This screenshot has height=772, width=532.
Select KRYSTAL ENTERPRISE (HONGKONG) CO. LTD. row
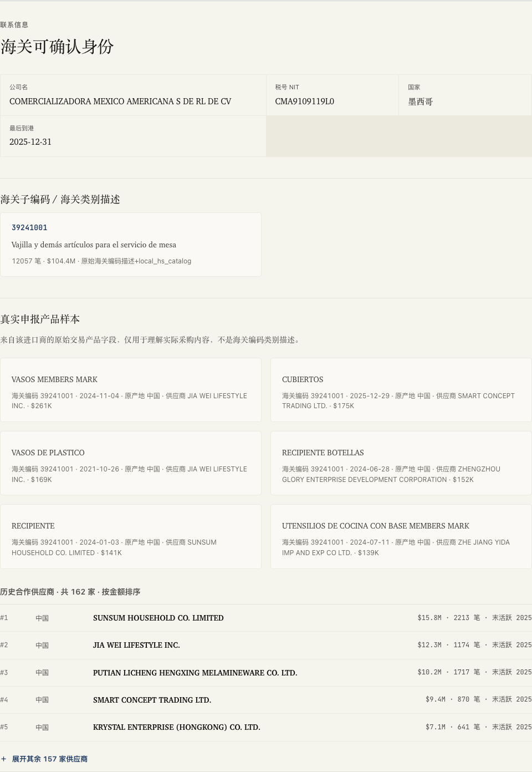click(266, 727)
